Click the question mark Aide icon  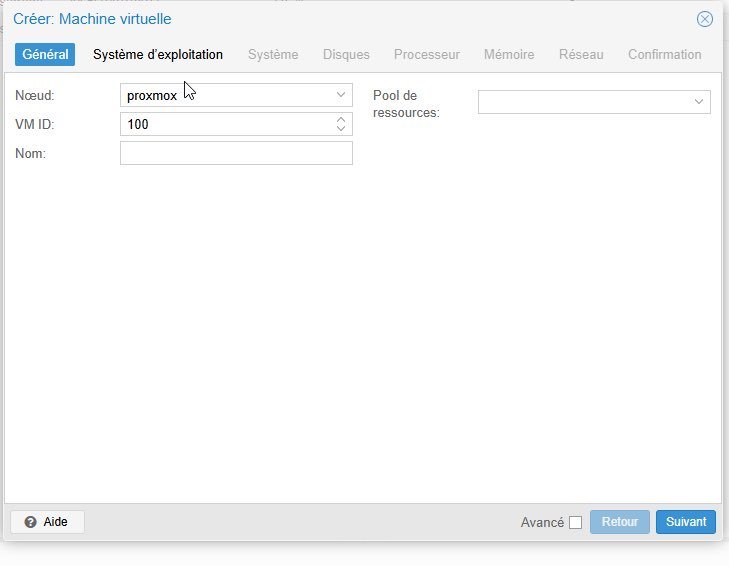[30, 522]
